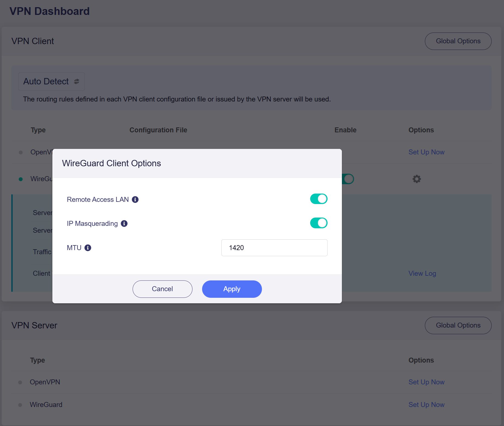The height and width of the screenshot is (426, 504).
Task: Click Set Up Now for OpenVPN client
Action: 426,152
